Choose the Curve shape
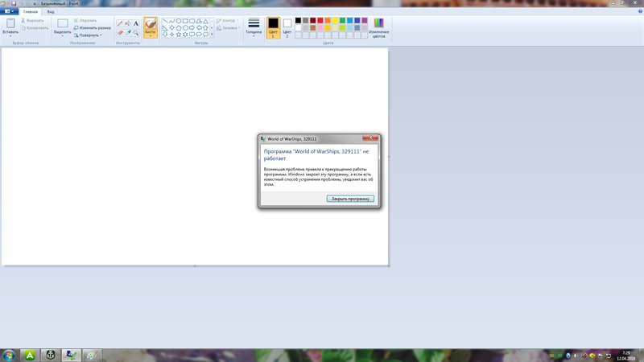This screenshot has width=644, height=362. coord(172,21)
